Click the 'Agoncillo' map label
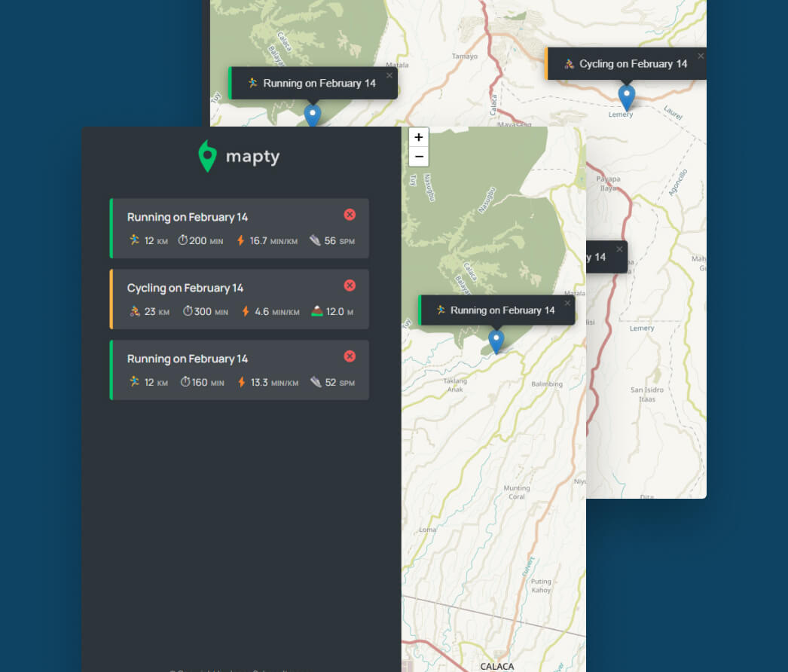Viewport: 788px width, 672px height. pos(678,182)
